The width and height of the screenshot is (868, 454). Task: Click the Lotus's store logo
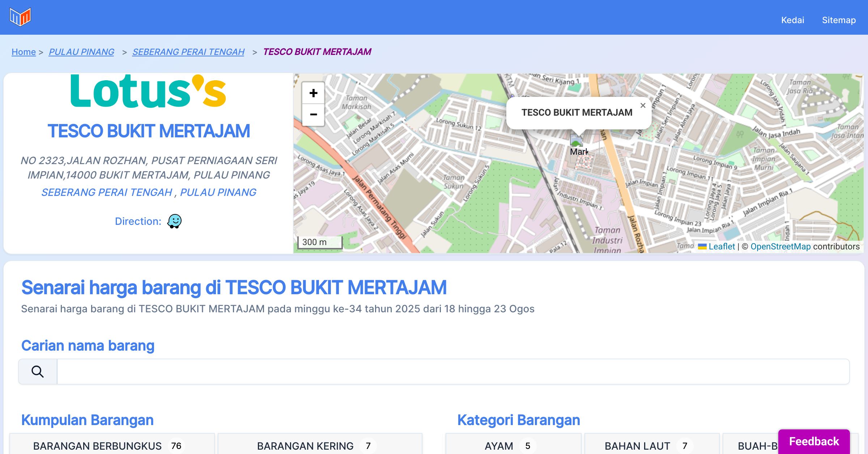pos(148,91)
